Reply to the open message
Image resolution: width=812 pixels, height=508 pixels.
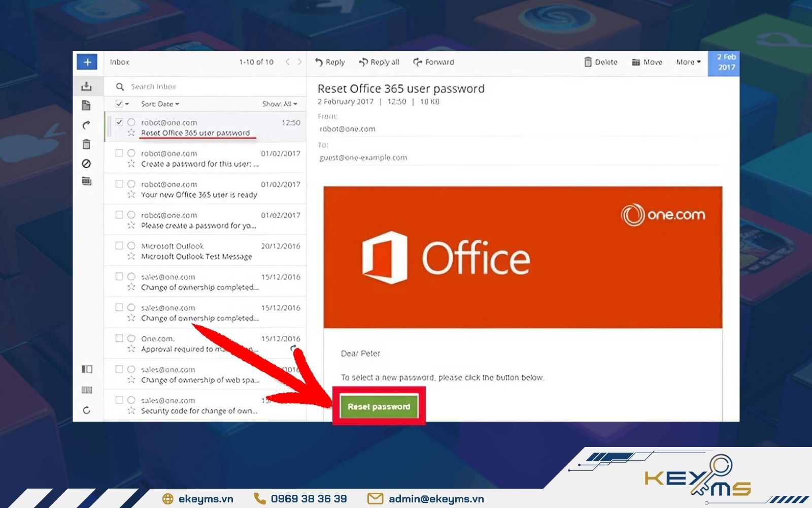330,62
